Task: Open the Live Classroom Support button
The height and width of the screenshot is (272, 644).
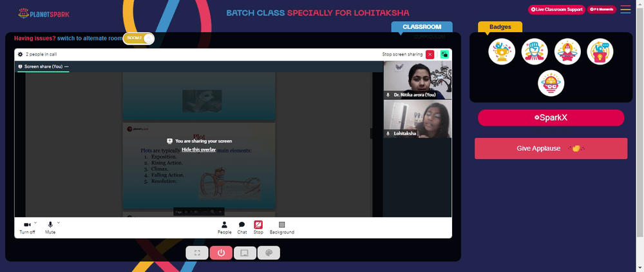Action: point(556,9)
